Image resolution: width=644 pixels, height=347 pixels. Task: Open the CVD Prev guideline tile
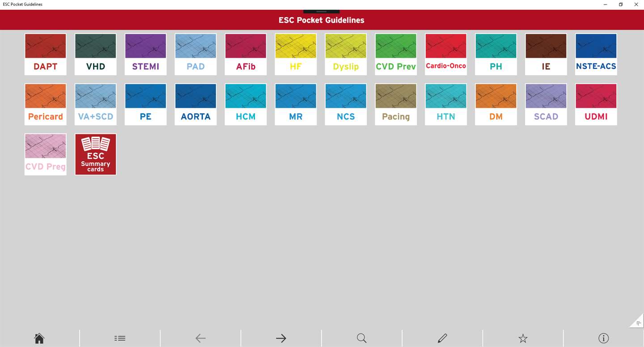click(x=396, y=55)
